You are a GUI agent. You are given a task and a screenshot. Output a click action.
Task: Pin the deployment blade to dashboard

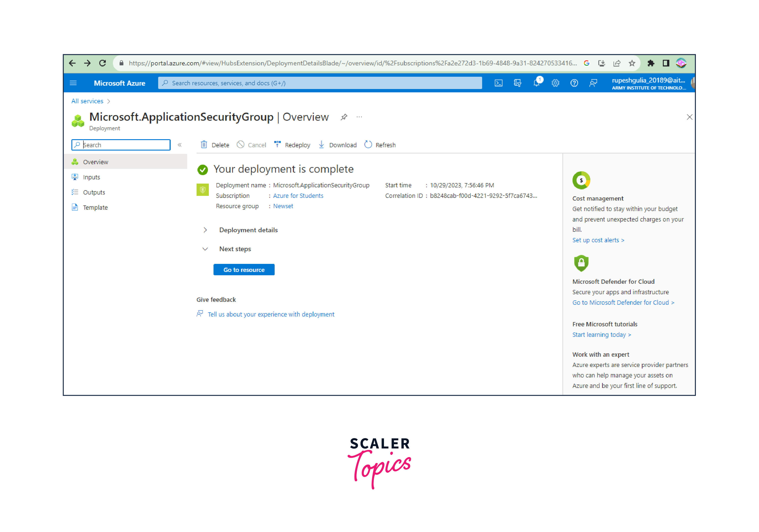344,117
